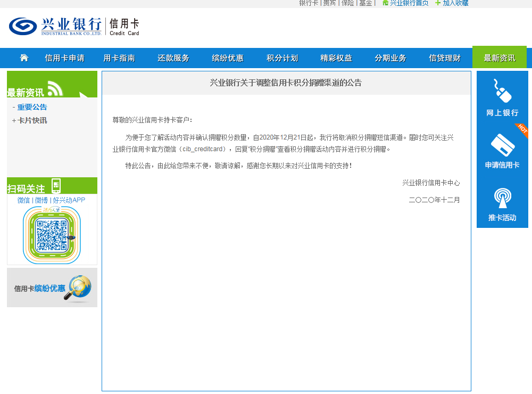Image resolution: width=532 pixels, height=394 pixels.
Task: Click the announcement title 兴业银行关于调整信用卡积分捐赠渠道的公告
Action: coord(286,83)
